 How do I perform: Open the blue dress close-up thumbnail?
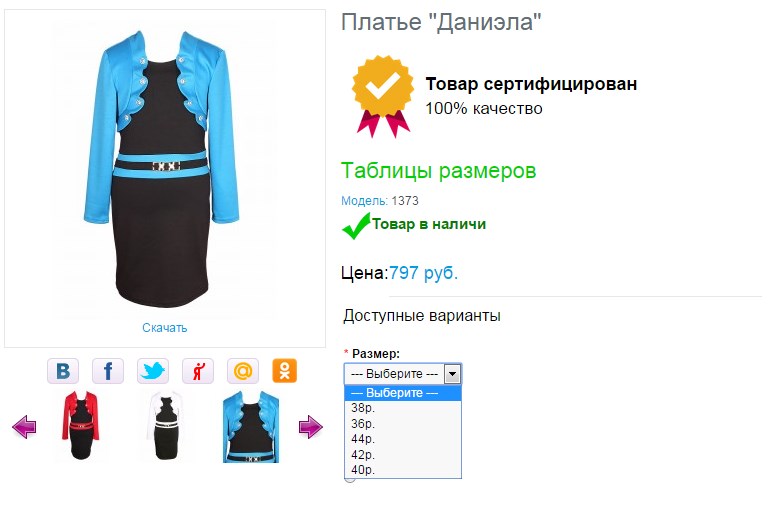point(251,426)
